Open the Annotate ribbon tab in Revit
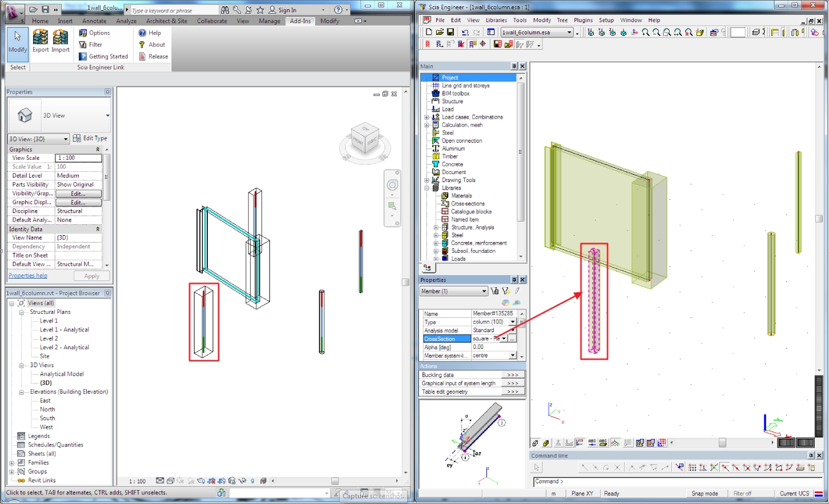Viewport: 829px width, 504px height. pos(94,21)
